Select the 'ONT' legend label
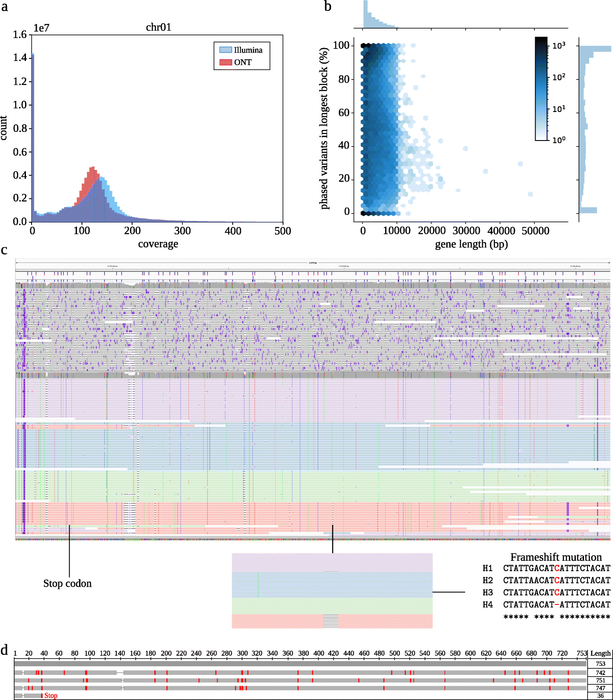The height and width of the screenshot is (700, 613). [243, 62]
